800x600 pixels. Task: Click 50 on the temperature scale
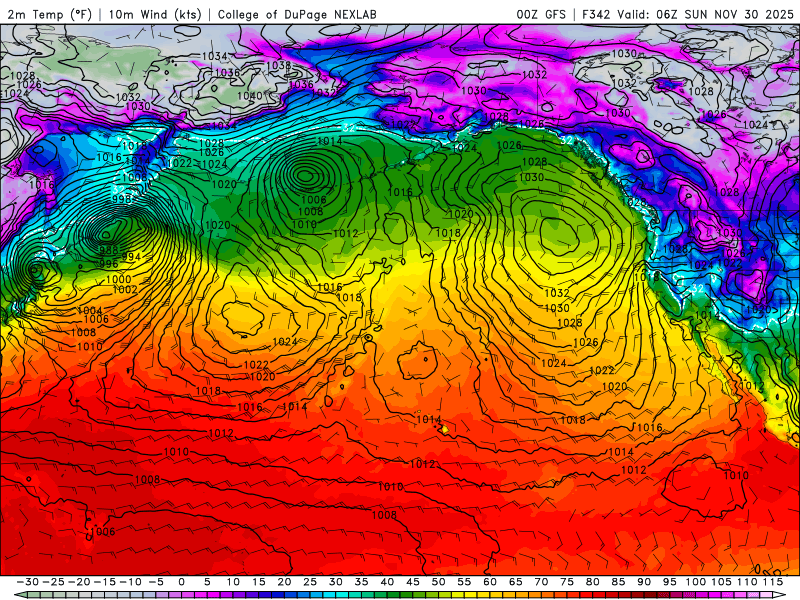[438, 582]
